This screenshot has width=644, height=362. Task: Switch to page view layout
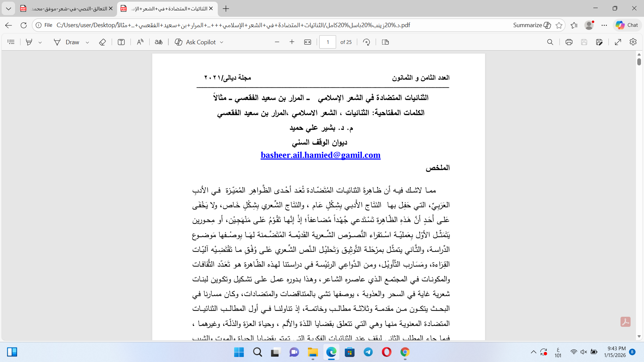[x=385, y=42]
